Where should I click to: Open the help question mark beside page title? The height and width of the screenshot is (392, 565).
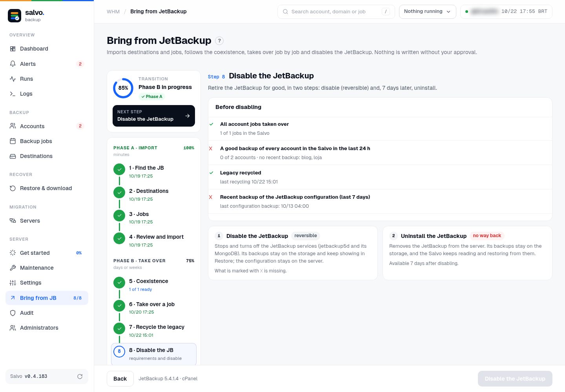click(x=220, y=40)
